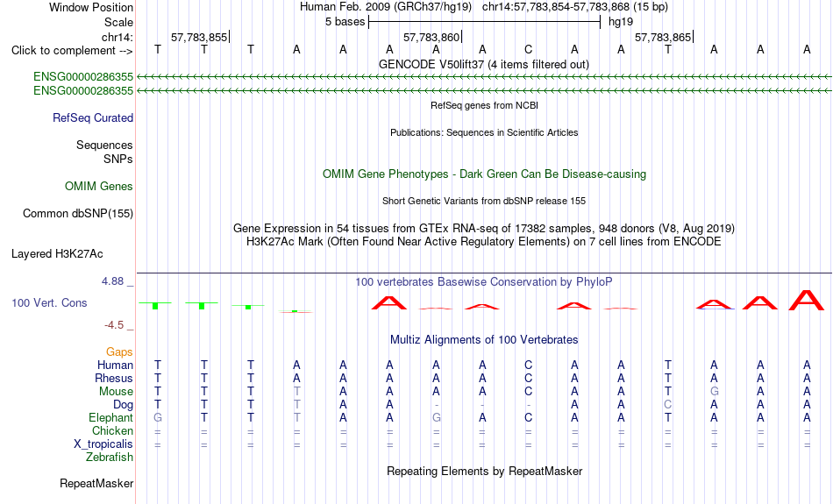The width and height of the screenshot is (833, 504).
Task: Click the SNPs track label
Action: tap(118, 159)
